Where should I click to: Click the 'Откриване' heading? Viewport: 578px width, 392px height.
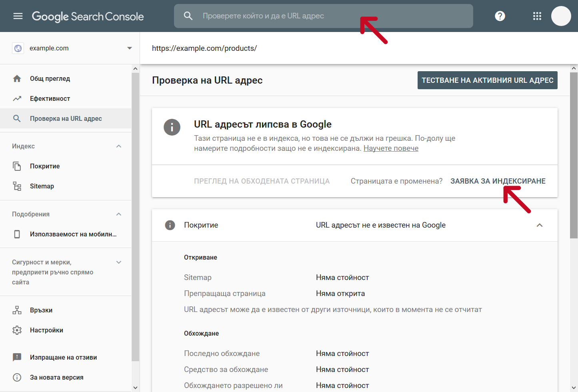200,258
